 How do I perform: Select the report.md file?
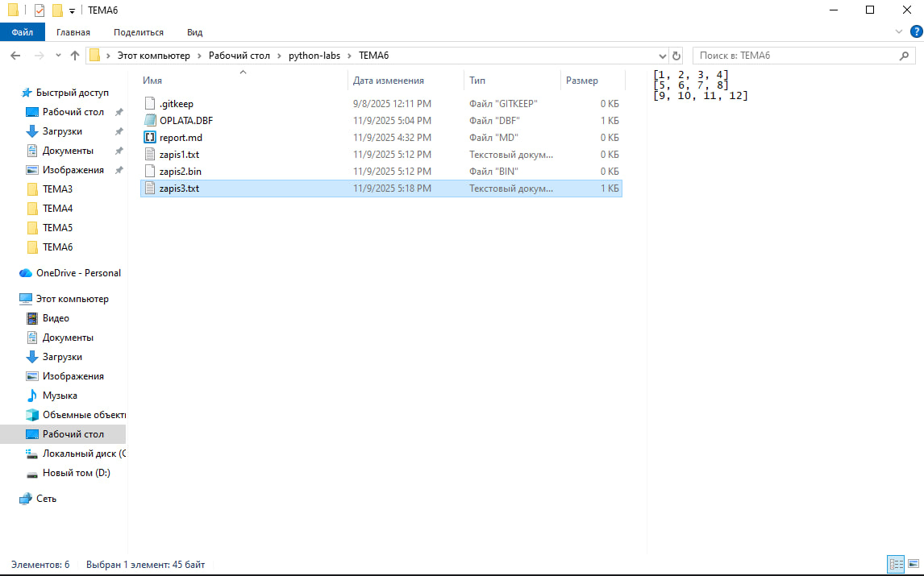pos(181,138)
